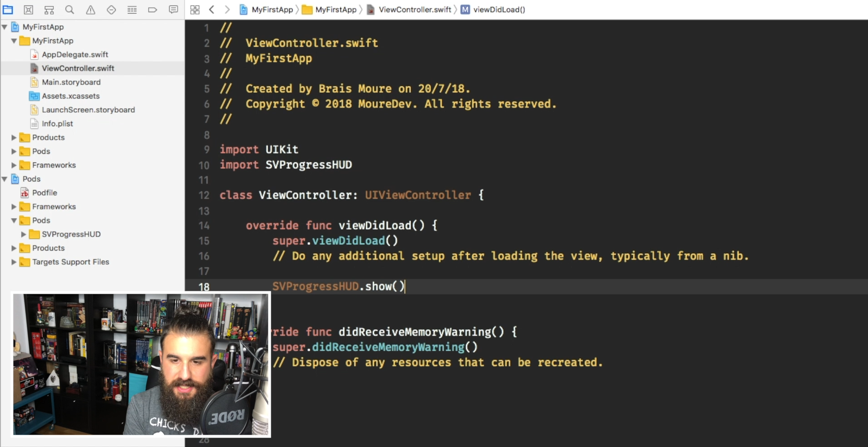The image size is (868, 447).
Task: Open the Debug navigator icon
Action: click(132, 10)
